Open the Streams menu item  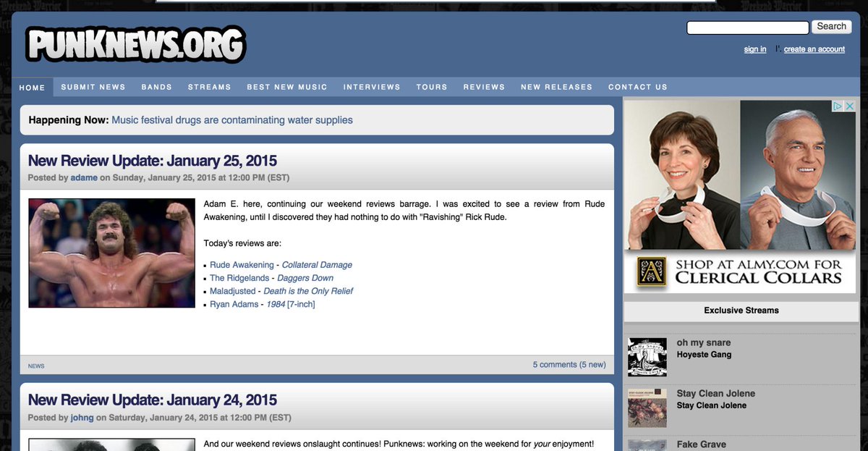[210, 87]
